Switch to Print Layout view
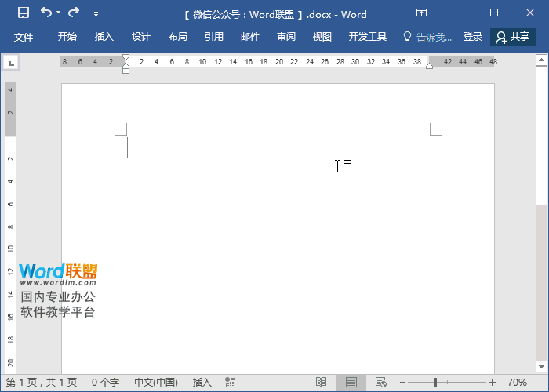549x392 pixels. pyautogui.click(x=351, y=383)
